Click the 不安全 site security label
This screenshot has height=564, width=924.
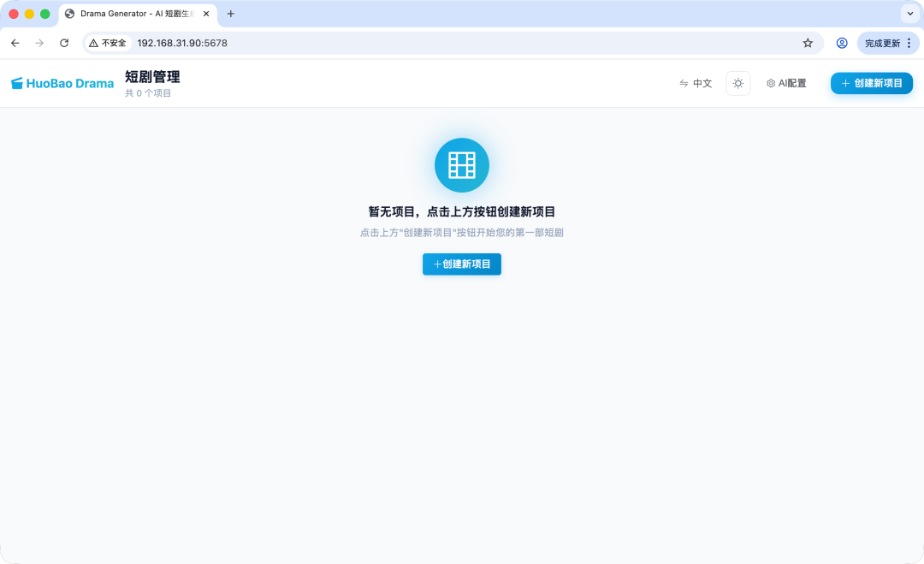coord(108,42)
